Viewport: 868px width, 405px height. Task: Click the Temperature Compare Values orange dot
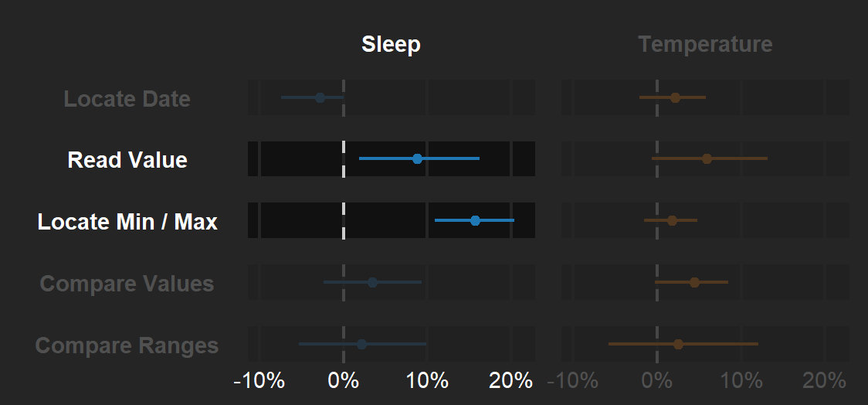coord(694,282)
